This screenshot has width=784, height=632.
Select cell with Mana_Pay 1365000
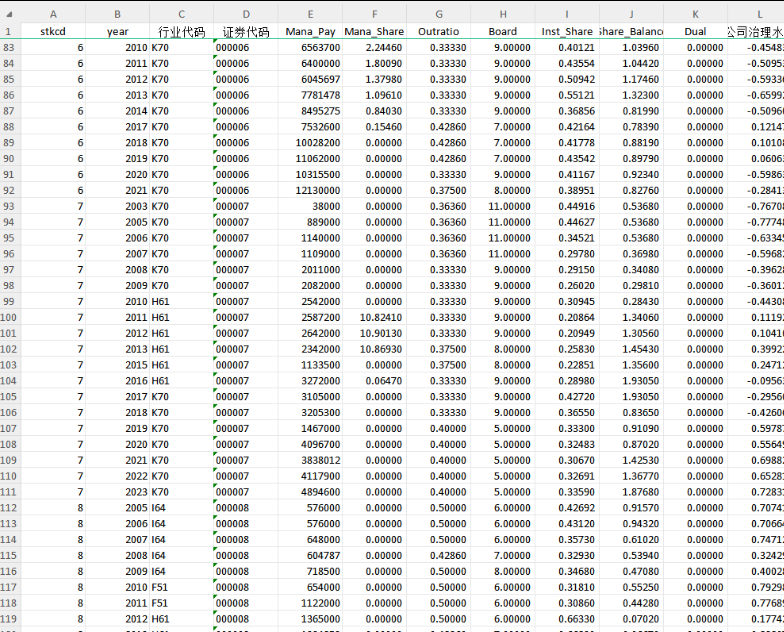click(310, 619)
